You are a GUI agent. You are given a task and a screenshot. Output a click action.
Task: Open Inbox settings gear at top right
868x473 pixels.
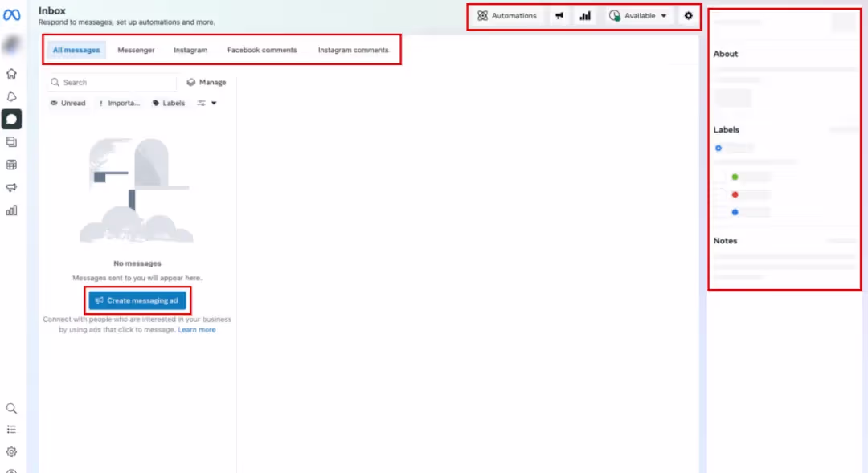tap(688, 15)
